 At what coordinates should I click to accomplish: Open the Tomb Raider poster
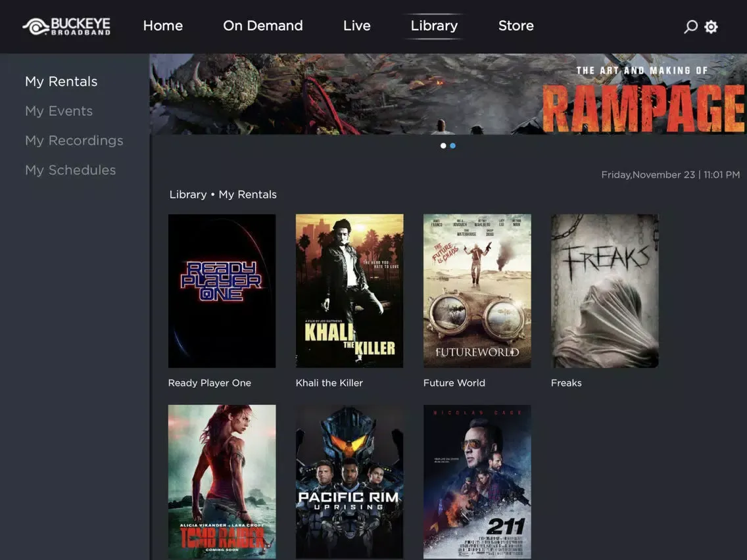click(x=222, y=481)
